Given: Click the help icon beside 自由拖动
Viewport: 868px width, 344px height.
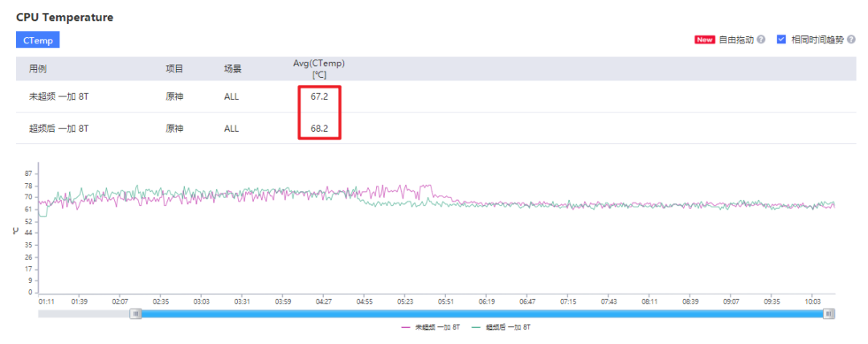Looking at the screenshot, I should (761, 40).
